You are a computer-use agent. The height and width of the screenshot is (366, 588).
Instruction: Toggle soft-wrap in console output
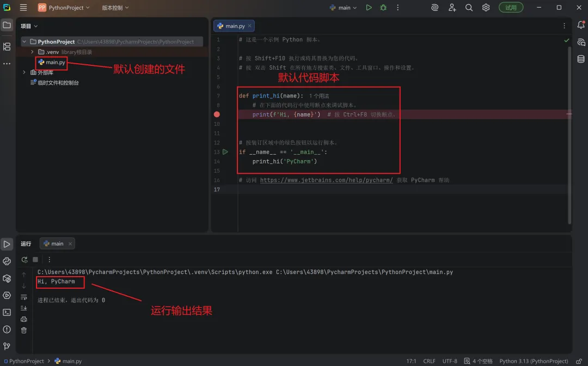pyautogui.click(x=23, y=297)
